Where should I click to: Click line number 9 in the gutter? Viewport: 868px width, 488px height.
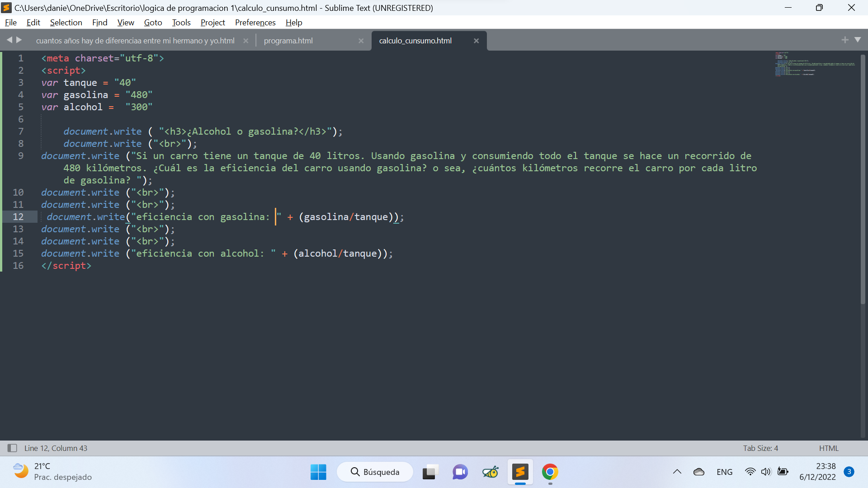(21, 156)
